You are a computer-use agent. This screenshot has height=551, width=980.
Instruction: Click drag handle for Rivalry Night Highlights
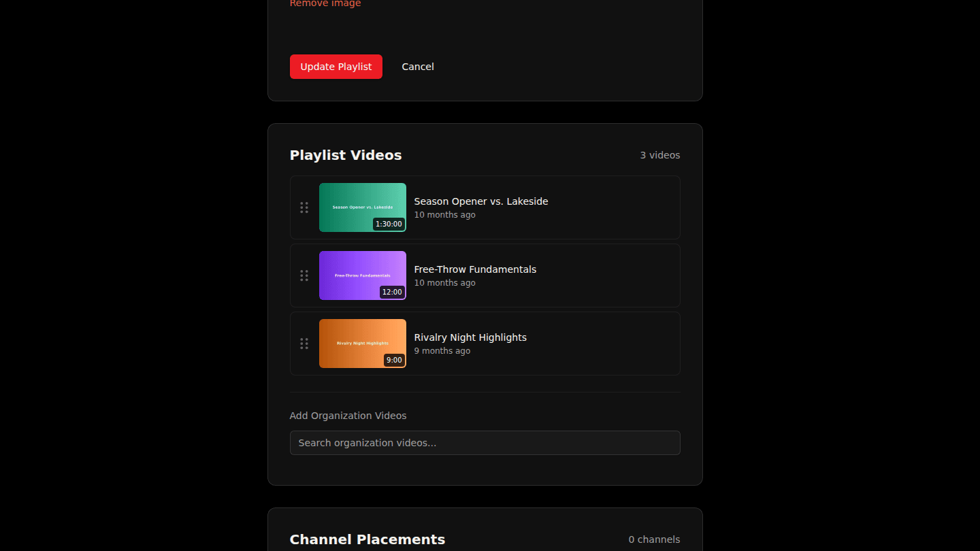pyautogui.click(x=304, y=344)
